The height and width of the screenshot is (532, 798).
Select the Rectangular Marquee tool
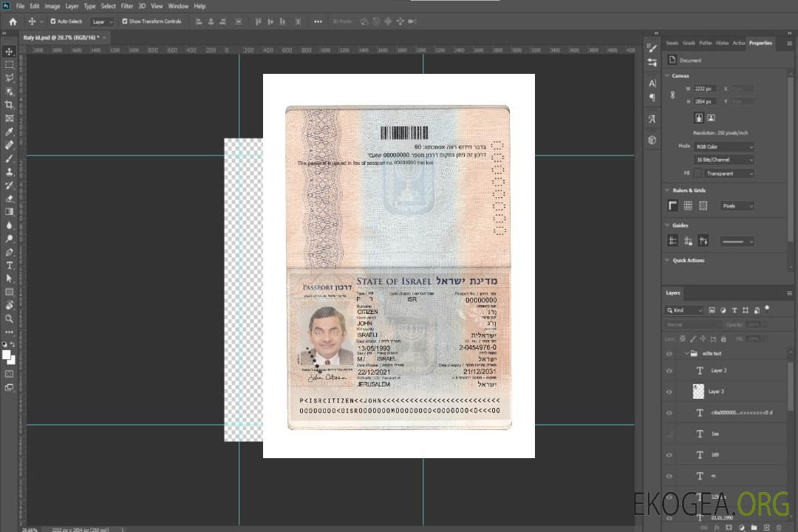9,65
